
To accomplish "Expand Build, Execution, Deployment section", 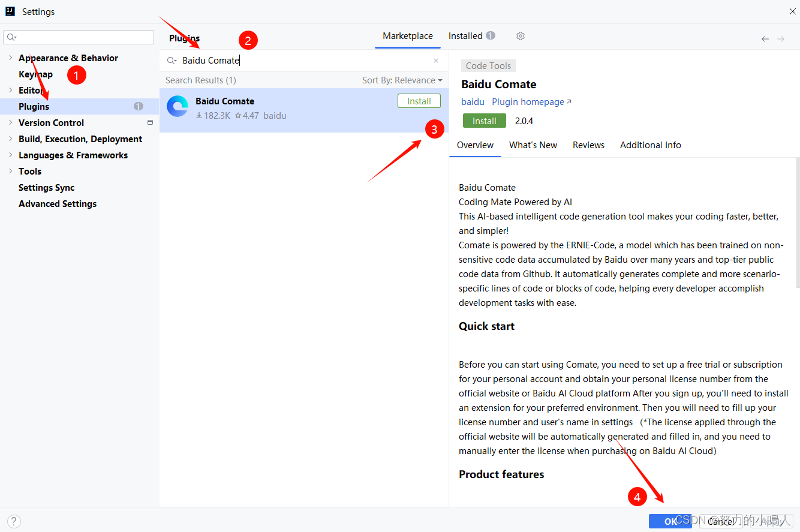I will point(10,139).
